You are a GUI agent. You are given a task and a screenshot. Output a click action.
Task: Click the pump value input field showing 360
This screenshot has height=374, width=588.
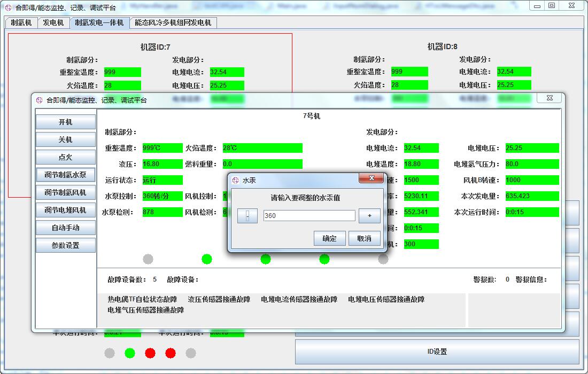[309, 216]
